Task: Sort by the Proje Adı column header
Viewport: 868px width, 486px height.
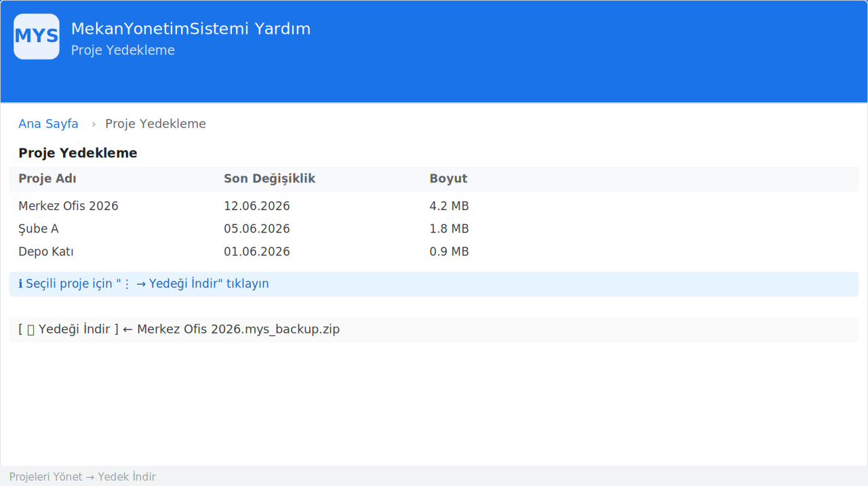Action: click(47, 179)
